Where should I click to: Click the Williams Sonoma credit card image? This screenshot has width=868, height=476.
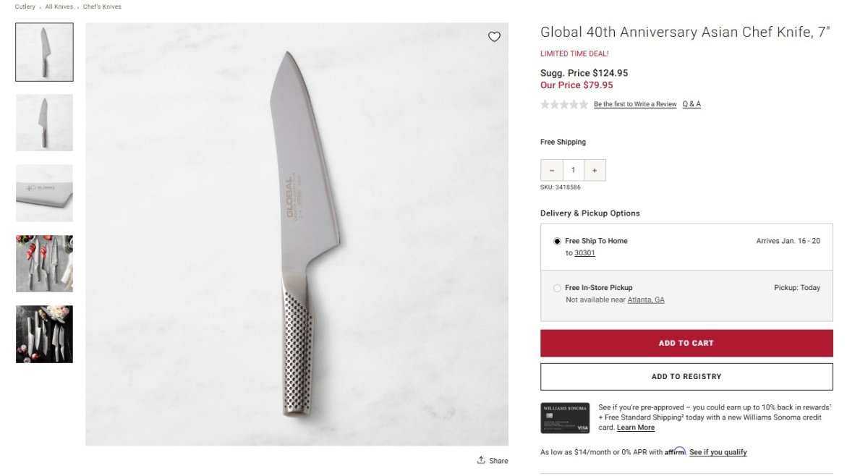pos(565,418)
